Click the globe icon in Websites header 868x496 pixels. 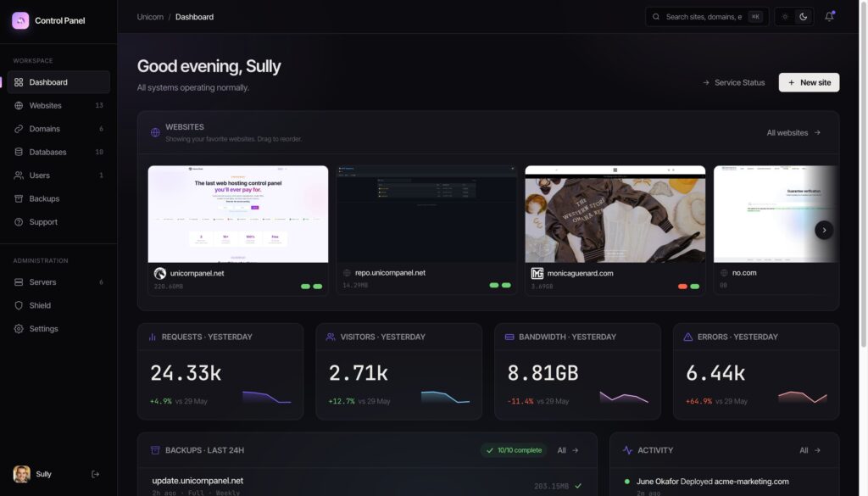click(x=155, y=132)
